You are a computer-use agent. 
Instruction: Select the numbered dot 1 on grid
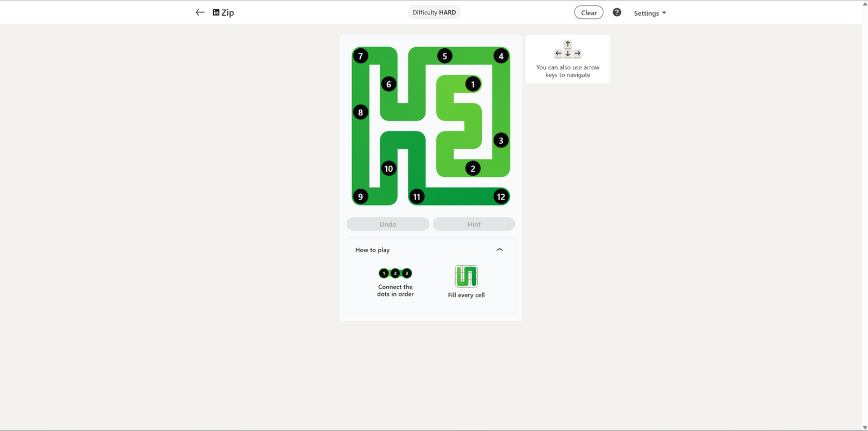coord(473,84)
